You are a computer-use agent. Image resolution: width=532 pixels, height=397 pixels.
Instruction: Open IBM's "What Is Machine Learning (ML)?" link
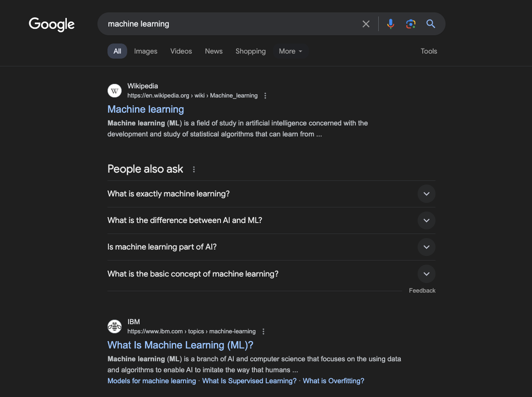tap(180, 345)
